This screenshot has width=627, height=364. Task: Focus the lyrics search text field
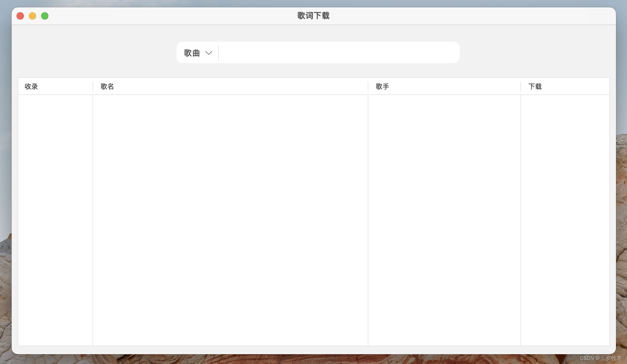pyautogui.click(x=339, y=53)
